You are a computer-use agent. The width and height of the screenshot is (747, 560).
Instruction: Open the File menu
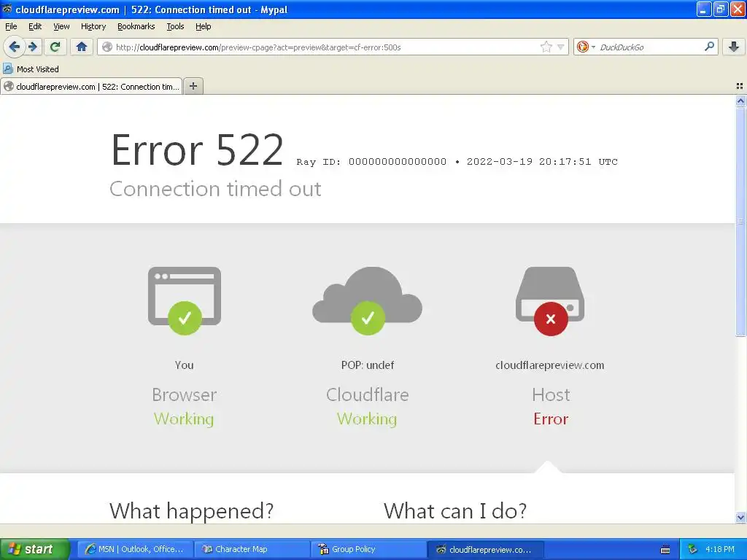pos(11,27)
